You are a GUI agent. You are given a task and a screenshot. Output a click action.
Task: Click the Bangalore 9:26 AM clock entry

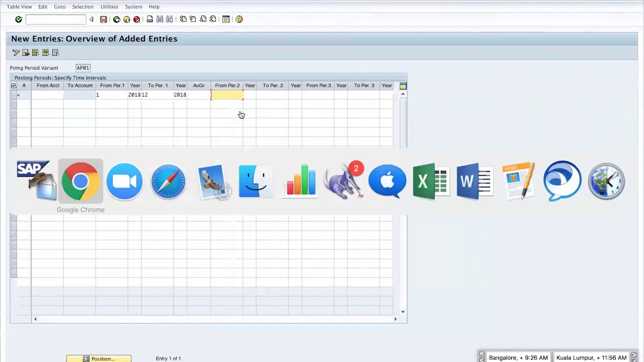[518, 357]
